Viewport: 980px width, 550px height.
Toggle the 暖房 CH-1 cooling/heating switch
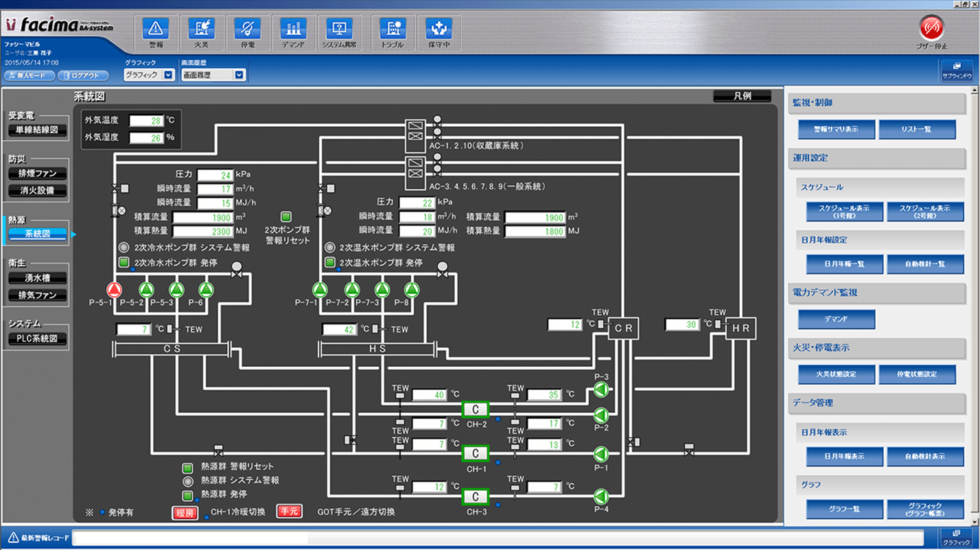[185, 512]
